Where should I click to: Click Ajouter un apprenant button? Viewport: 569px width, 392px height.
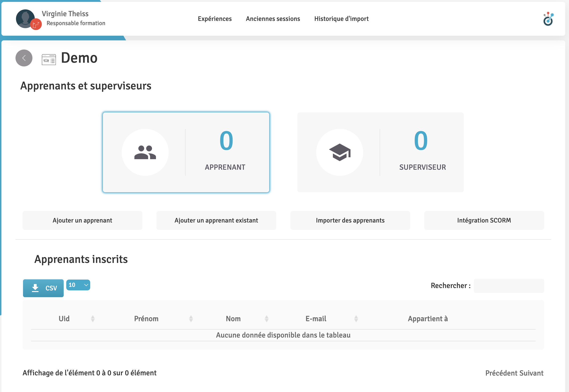82,220
